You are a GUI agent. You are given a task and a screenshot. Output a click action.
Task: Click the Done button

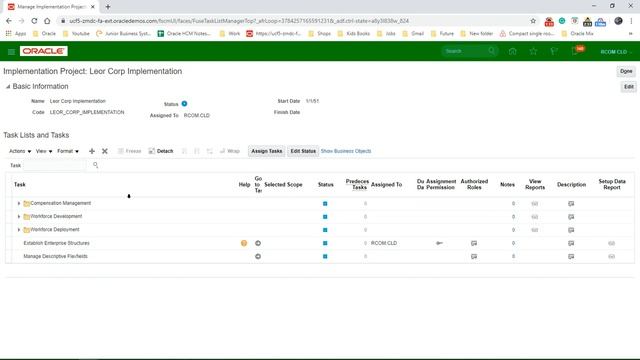[x=626, y=71]
